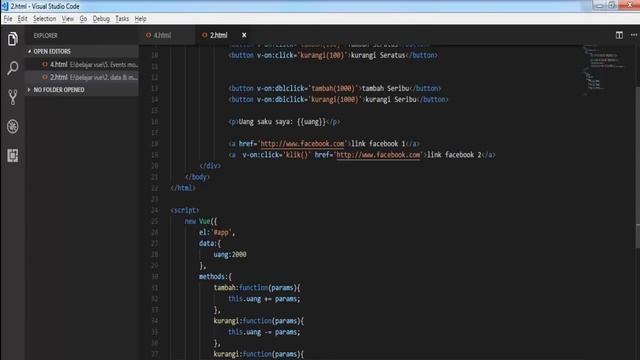Image resolution: width=640 pixels, height=360 pixels.
Task: Click the 'this.uang += params;' line
Action: (264, 299)
